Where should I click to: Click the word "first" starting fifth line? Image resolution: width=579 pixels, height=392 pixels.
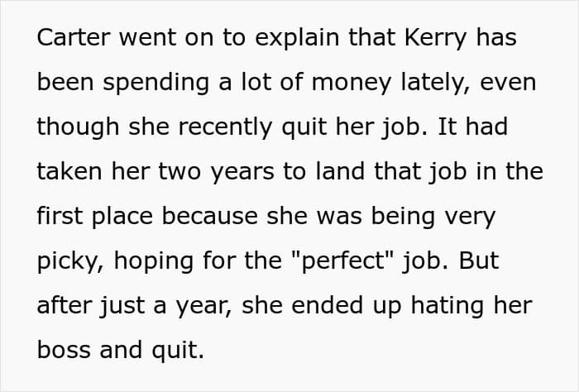point(60,217)
